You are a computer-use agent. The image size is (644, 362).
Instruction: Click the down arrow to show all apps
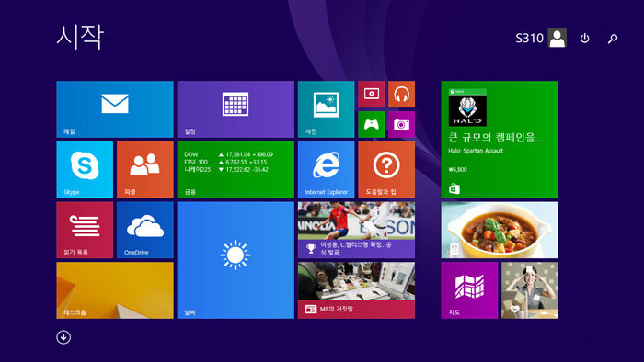click(63, 337)
